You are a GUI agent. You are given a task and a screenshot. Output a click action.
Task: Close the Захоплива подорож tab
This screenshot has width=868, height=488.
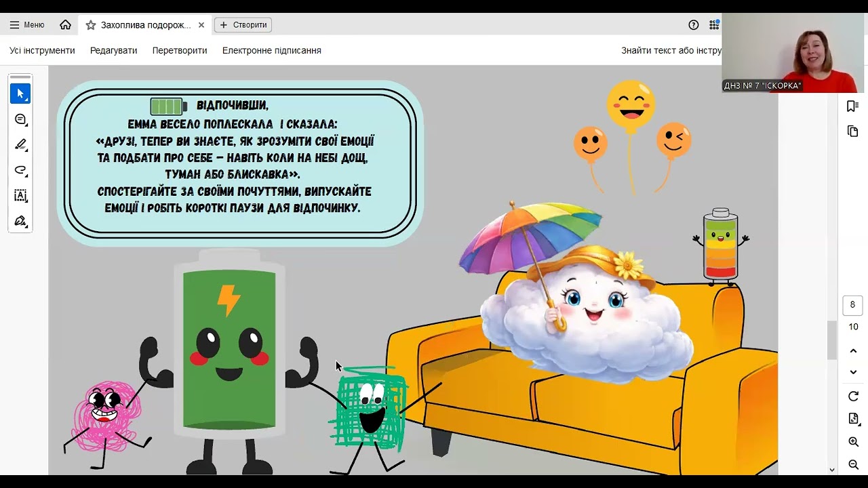(x=201, y=25)
